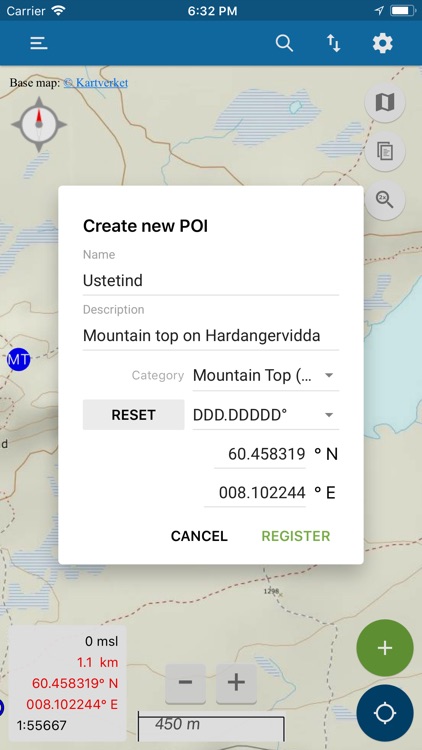Toggle the 2x magnifier zoom icon

[x=385, y=200]
